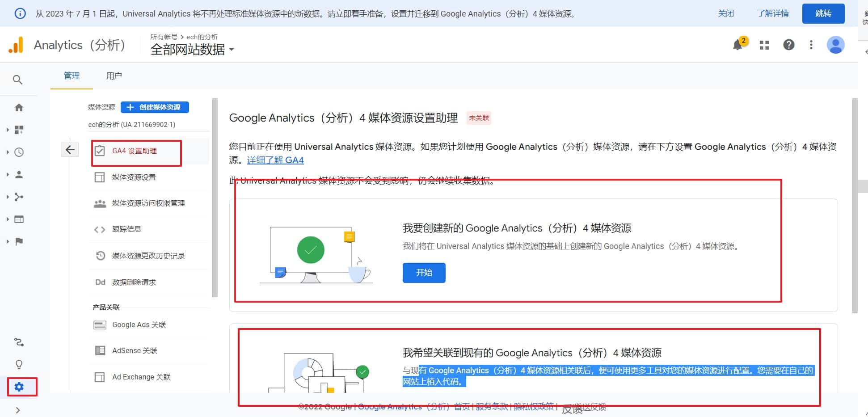Viewport: 868px width, 417px height.
Task: Expand the Acquisition section arrow
Action: tap(8, 197)
